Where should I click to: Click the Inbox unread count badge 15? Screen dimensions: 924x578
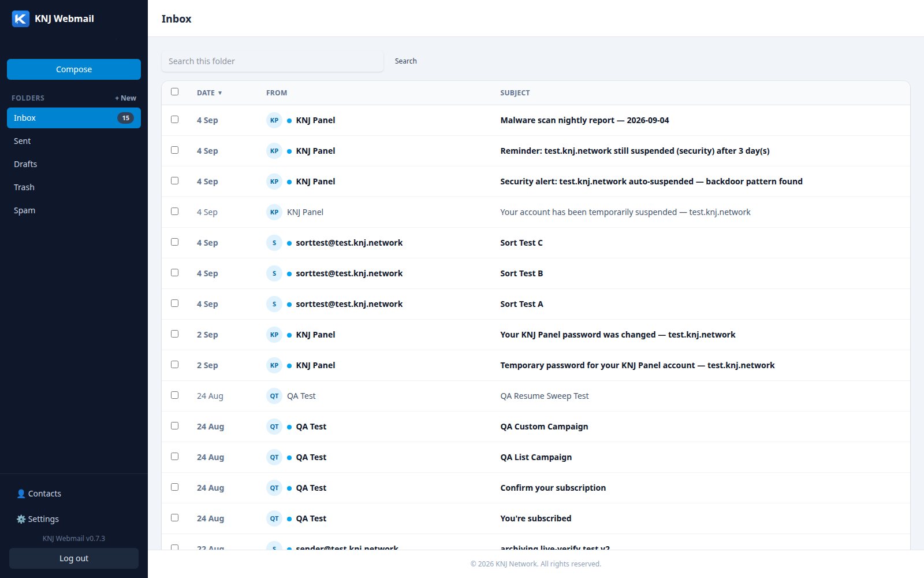tap(126, 118)
